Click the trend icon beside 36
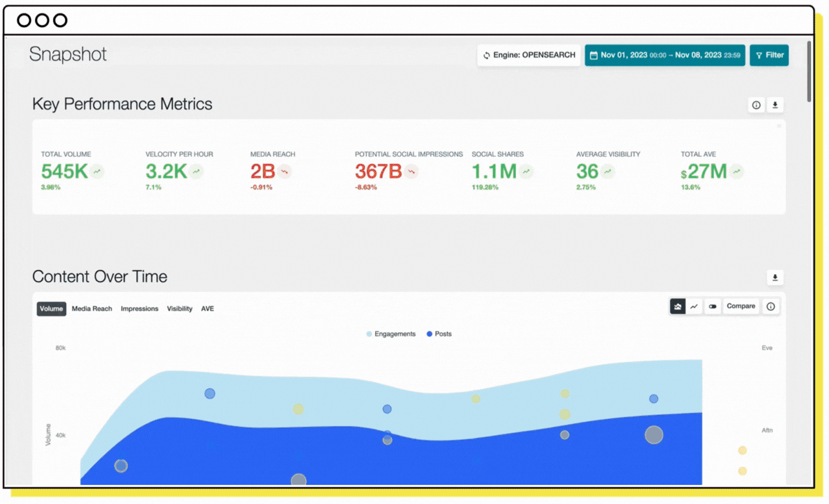This screenshot has height=504, width=829. [x=607, y=171]
